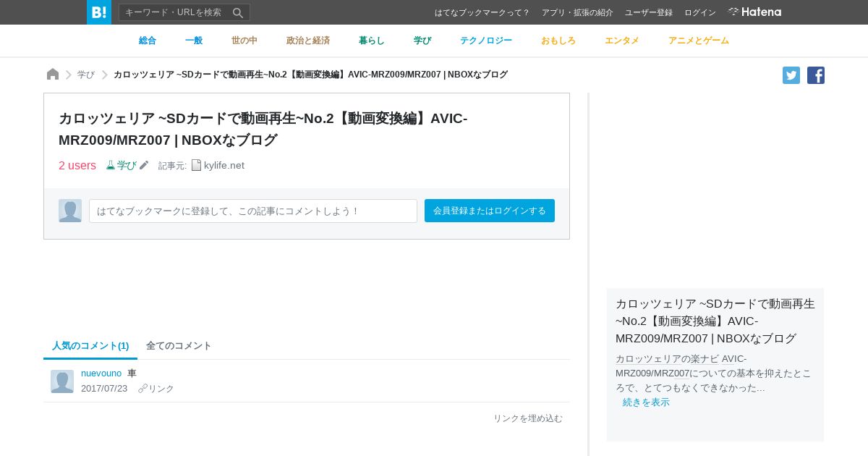Click the 2 users count
The image size is (868, 456).
(77, 165)
